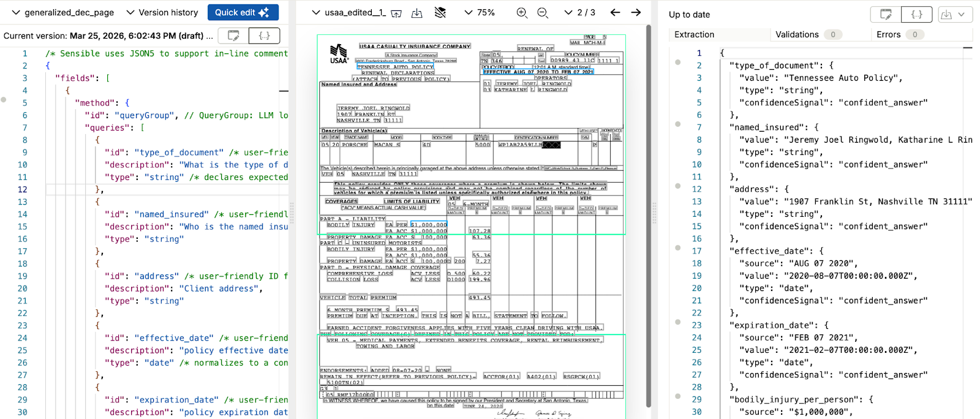
Task: Click the "expiration_date": { line in results
Action: click(779, 325)
